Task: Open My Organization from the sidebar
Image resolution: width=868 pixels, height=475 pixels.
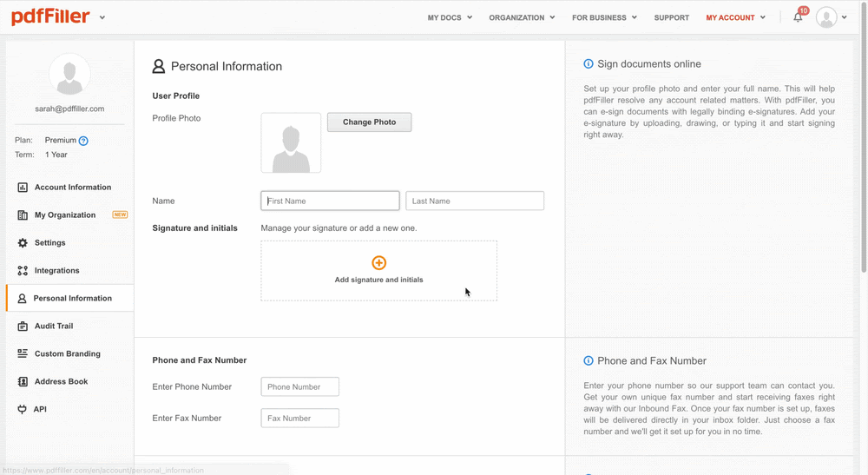Action: (65, 215)
